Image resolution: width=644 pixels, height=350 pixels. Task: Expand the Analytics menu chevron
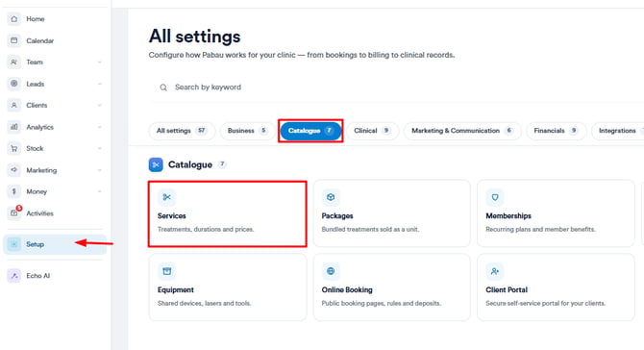[99, 127]
